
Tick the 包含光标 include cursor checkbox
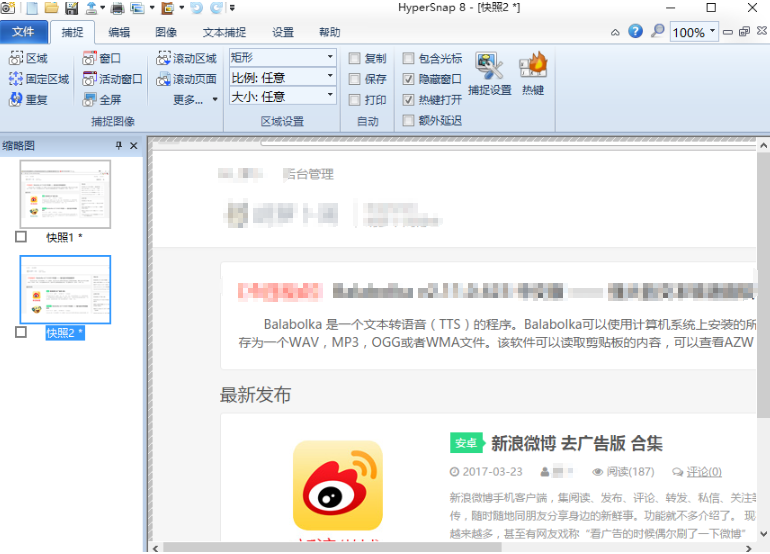[x=408, y=59]
